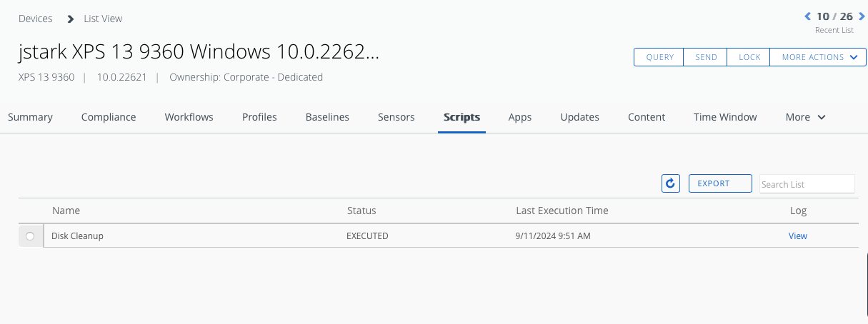Click breadcrumb chevron after Devices
The image size is (868, 324).
coord(71,19)
